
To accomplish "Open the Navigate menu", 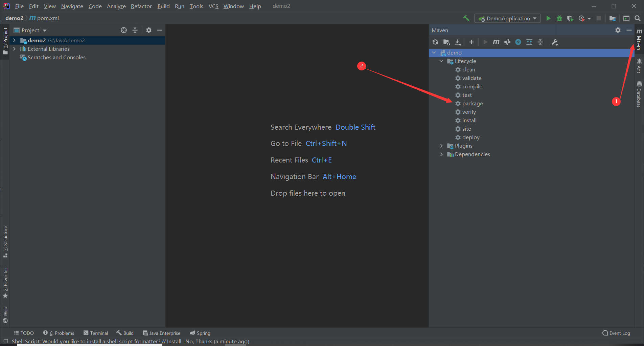I will tap(72, 6).
